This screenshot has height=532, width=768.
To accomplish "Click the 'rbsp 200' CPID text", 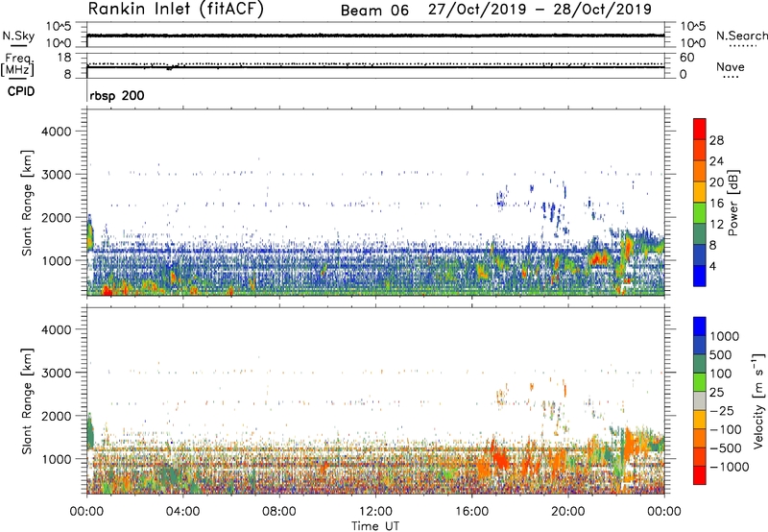I will [x=117, y=95].
